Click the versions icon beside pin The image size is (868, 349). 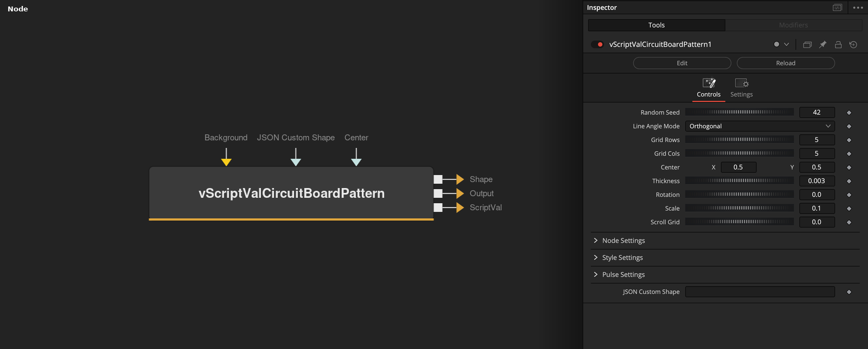click(807, 44)
